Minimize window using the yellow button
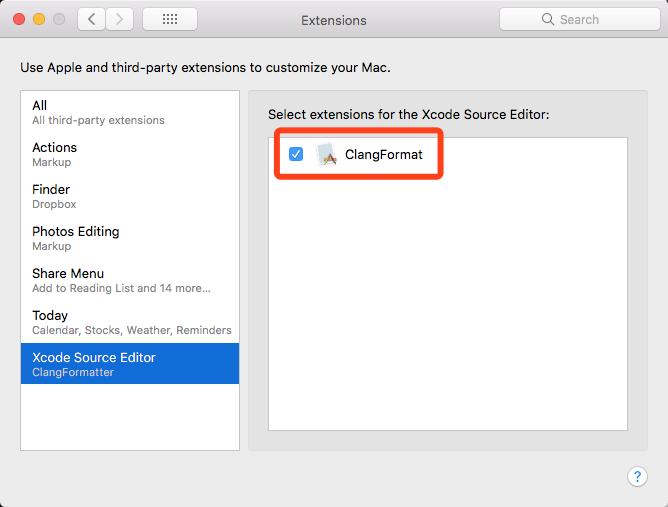 39,19
